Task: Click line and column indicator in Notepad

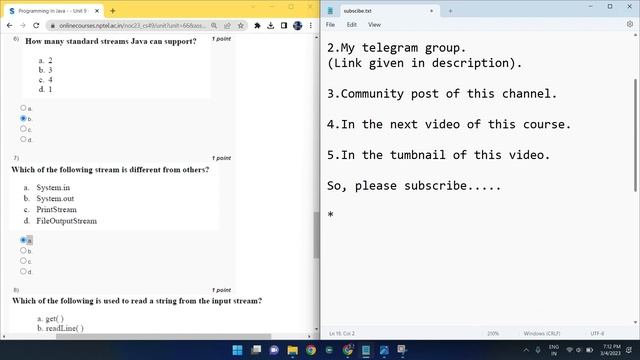Action: (x=342, y=333)
